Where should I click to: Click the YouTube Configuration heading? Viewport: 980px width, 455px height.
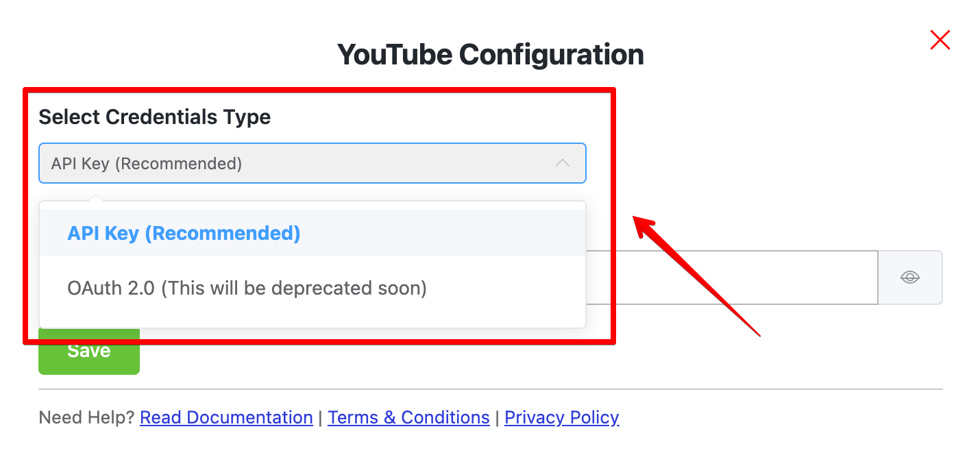[490, 55]
